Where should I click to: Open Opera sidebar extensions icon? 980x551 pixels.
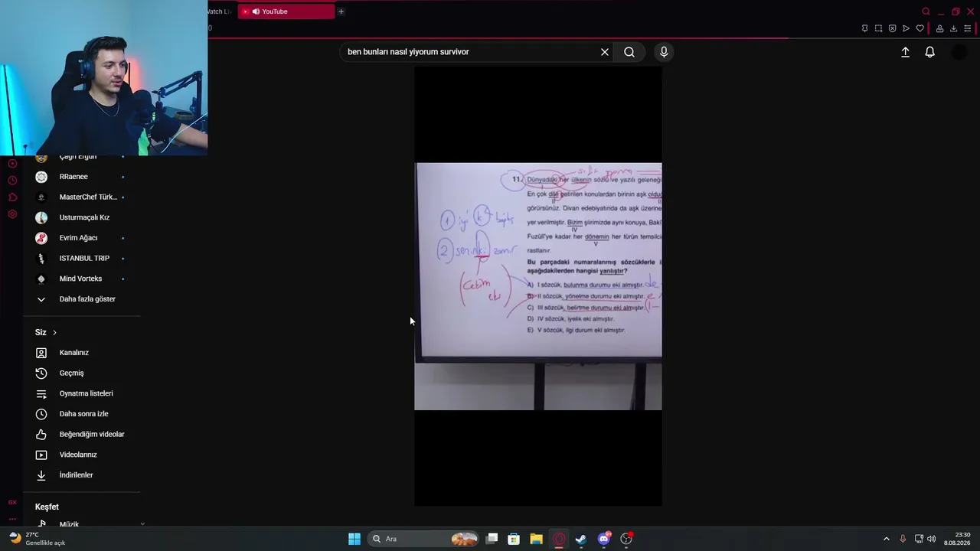12,197
